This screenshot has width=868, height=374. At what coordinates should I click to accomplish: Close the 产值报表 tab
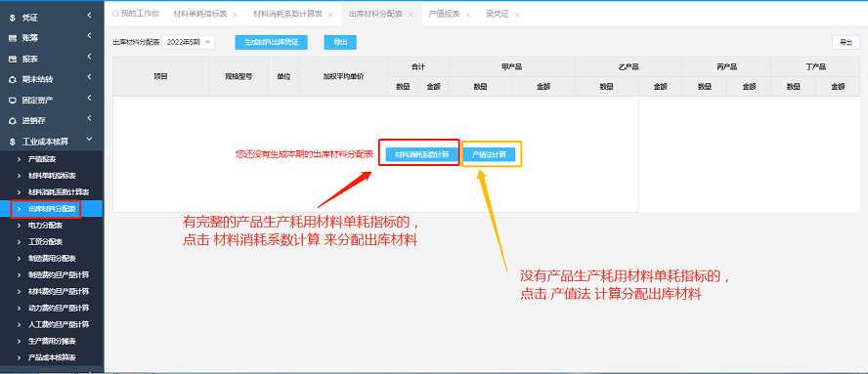[x=467, y=14]
